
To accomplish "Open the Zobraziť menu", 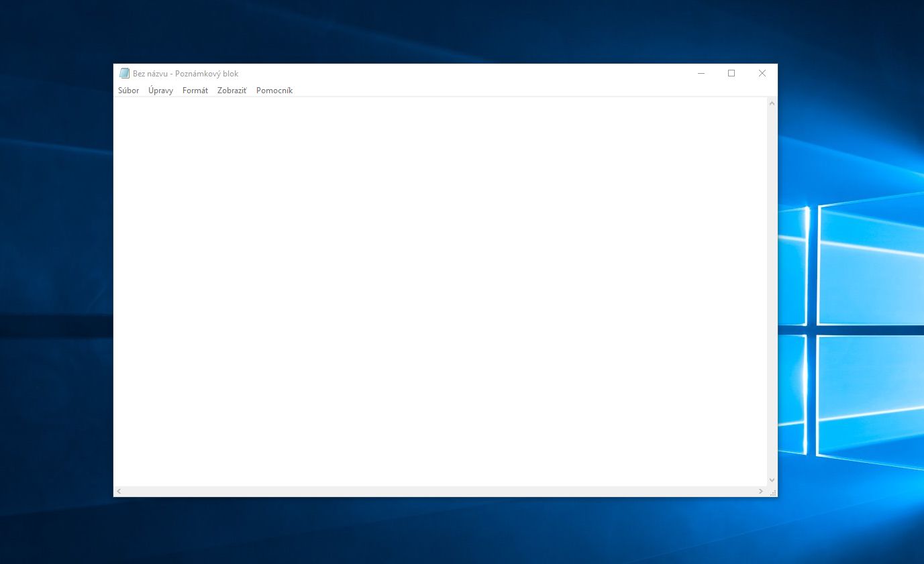I will (x=232, y=91).
